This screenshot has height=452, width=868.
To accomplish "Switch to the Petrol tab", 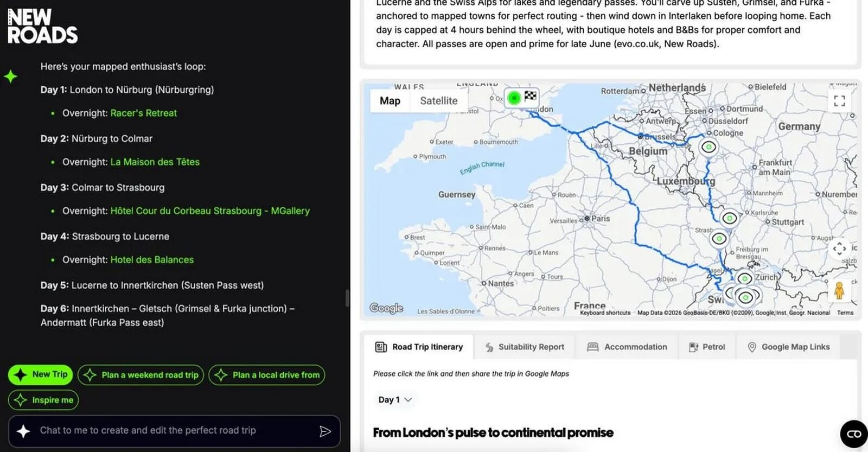I will click(706, 347).
